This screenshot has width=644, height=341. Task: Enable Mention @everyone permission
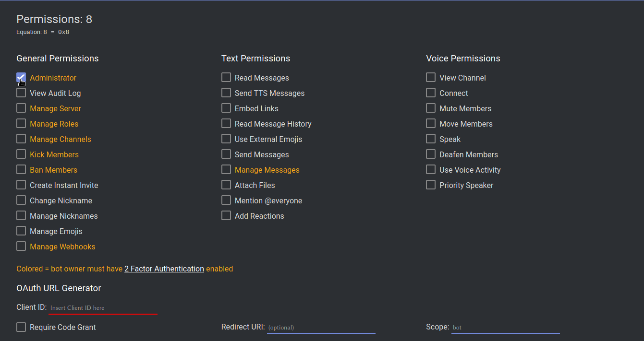point(226,200)
